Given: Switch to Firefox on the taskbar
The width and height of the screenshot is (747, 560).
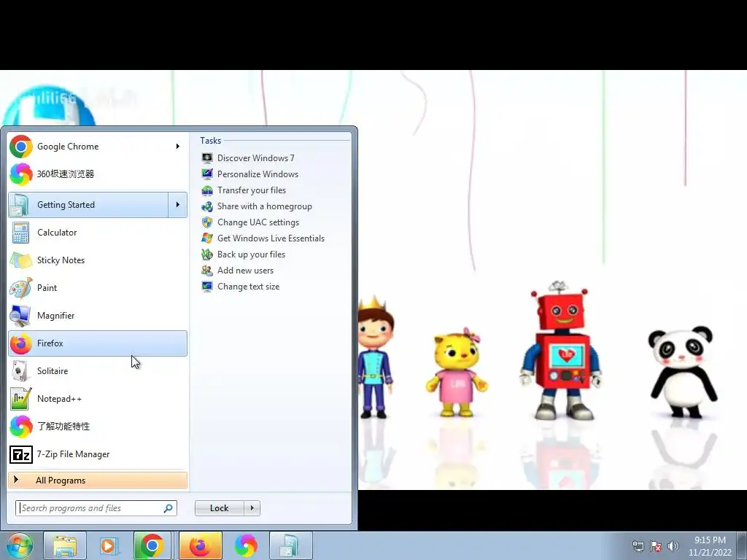Looking at the screenshot, I should tap(200, 545).
